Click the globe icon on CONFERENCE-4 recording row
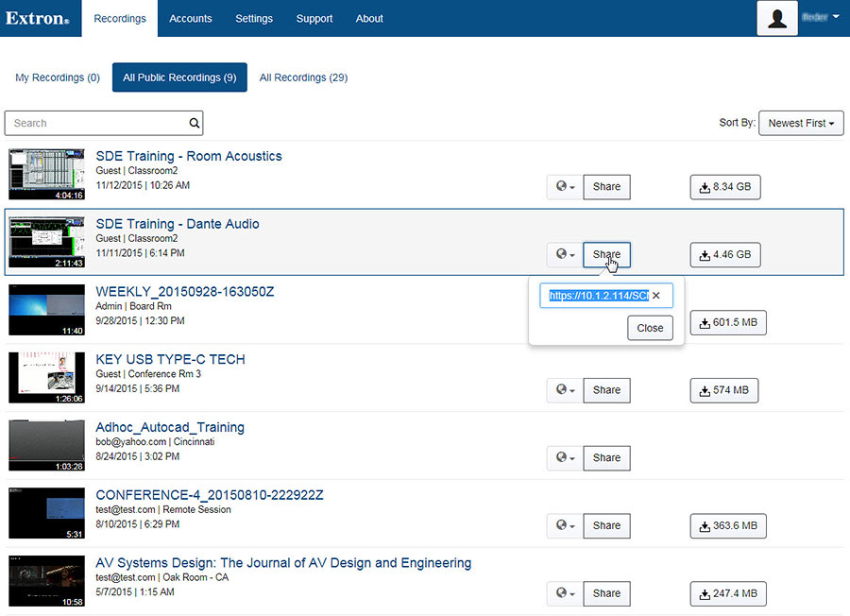Viewport: 850px width, 616px height. (x=561, y=525)
